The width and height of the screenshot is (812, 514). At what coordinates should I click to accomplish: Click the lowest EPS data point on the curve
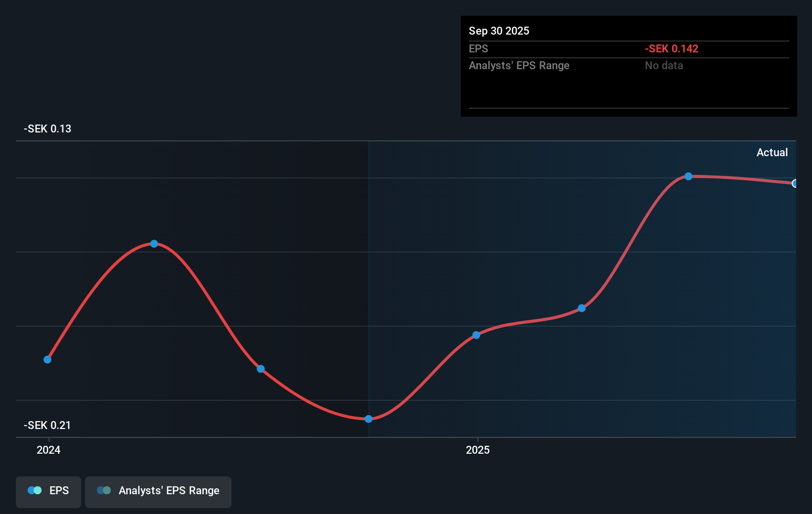coord(368,419)
